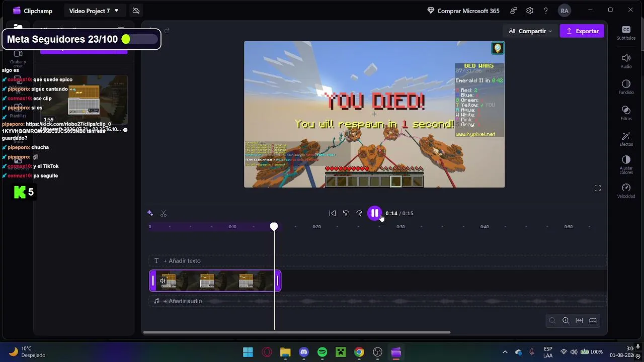
Task: Open the weather widget showing 10°C
Action: point(28,352)
